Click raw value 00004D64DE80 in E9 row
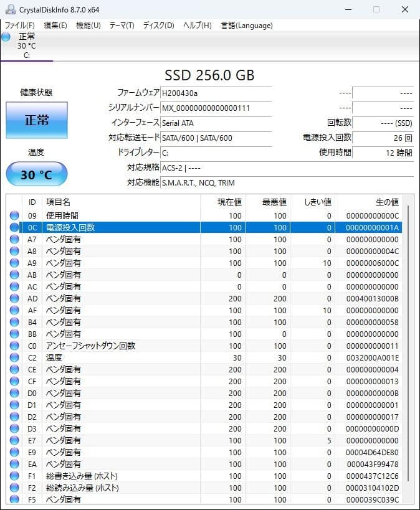The image size is (420, 510). click(x=373, y=453)
